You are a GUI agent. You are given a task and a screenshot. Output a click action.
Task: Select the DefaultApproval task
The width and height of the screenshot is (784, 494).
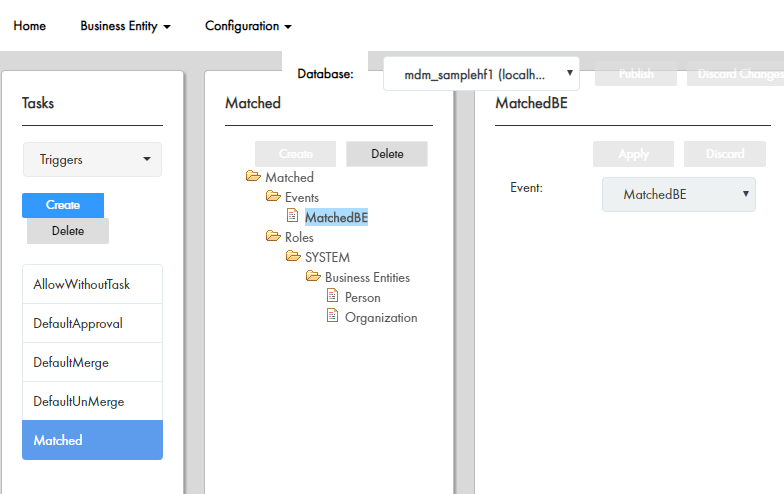[92, 323]
